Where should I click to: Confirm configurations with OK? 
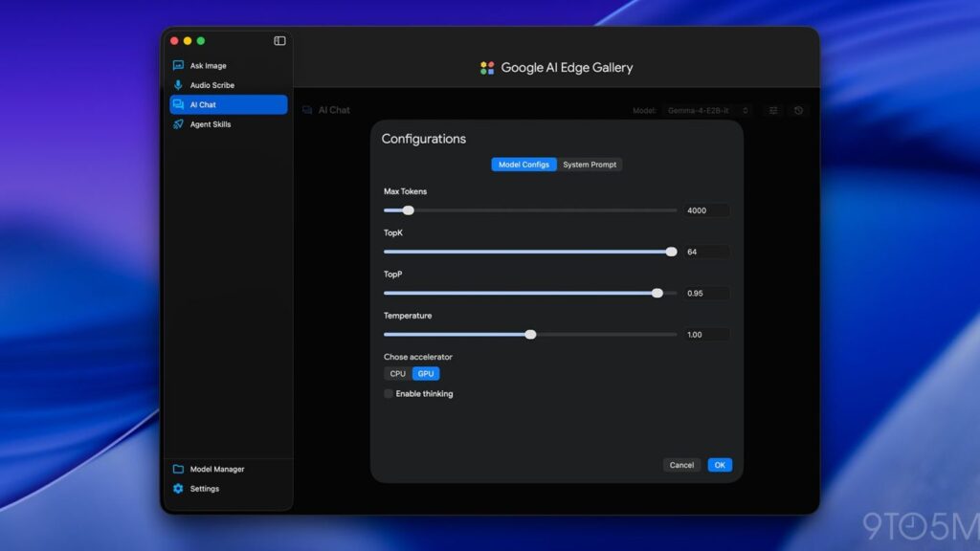(x=720, y=465)
